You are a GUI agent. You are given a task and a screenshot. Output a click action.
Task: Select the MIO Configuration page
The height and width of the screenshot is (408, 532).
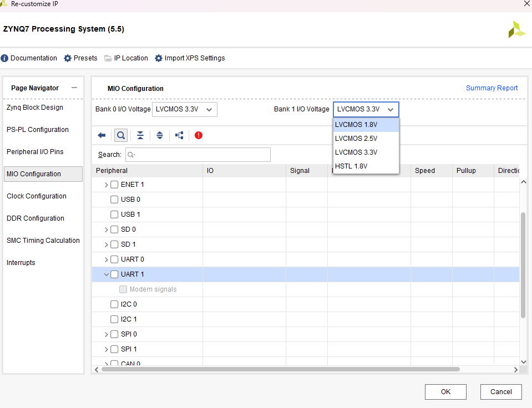pos(43,174)
